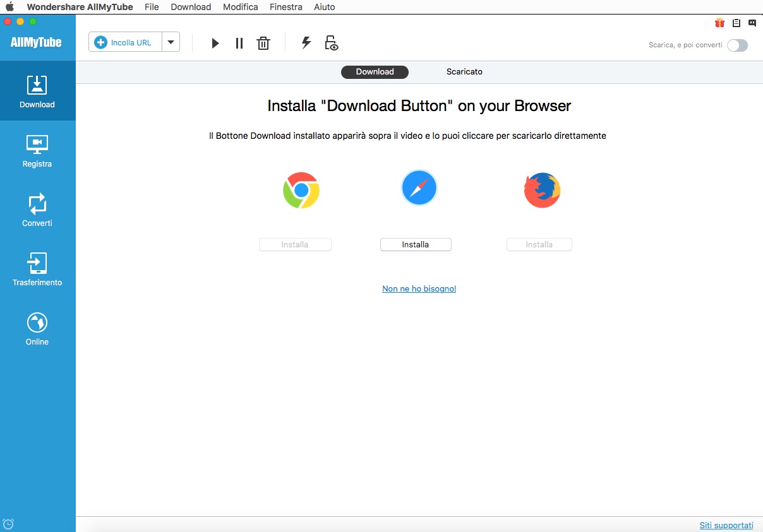This screenshot has width=763, height=532.
Task: Open the Trasferimento sidebar section
Action: point(37,270)
